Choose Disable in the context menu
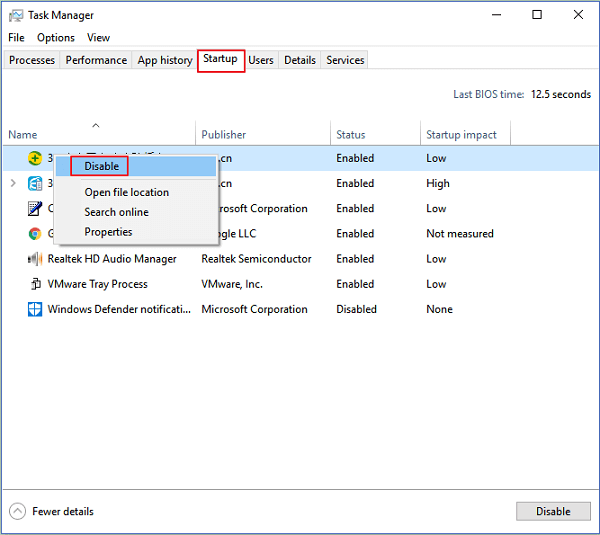 [x=101, y=166]
